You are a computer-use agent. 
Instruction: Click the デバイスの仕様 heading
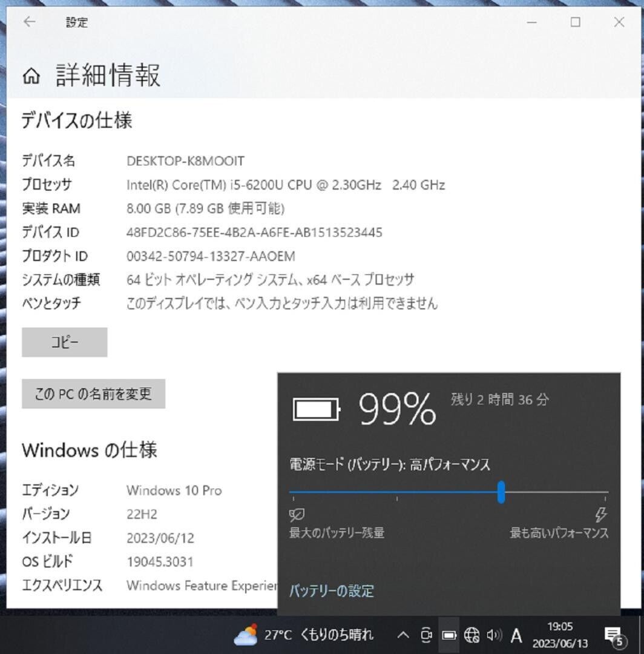[77, 121]
